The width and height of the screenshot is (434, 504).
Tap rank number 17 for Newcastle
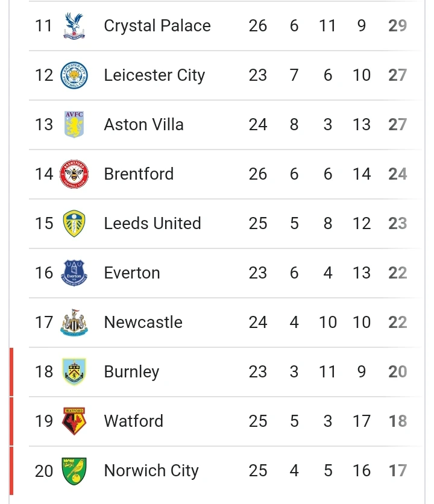(44, 323)
